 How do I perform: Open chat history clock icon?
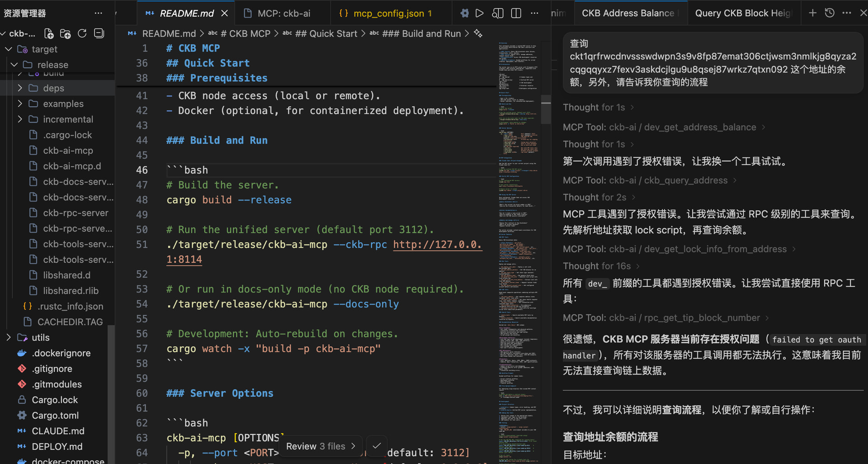[x=830, y=13]
